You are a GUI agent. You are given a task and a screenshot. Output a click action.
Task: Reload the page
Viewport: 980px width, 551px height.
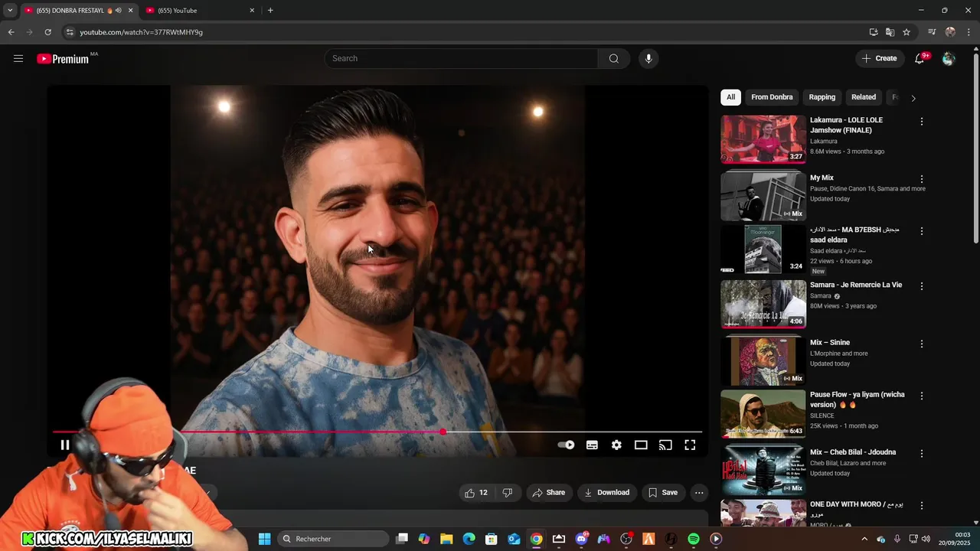(47, 32)
